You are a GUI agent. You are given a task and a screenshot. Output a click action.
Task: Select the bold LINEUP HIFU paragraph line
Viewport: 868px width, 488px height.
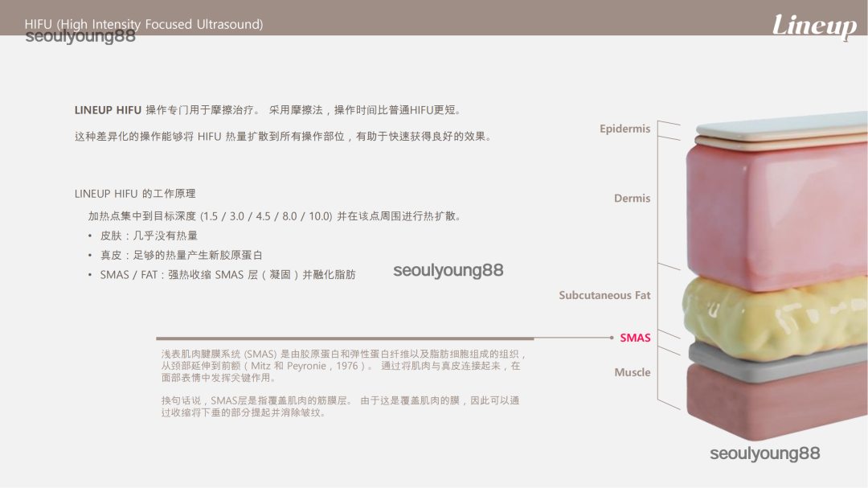pos(268,110)
